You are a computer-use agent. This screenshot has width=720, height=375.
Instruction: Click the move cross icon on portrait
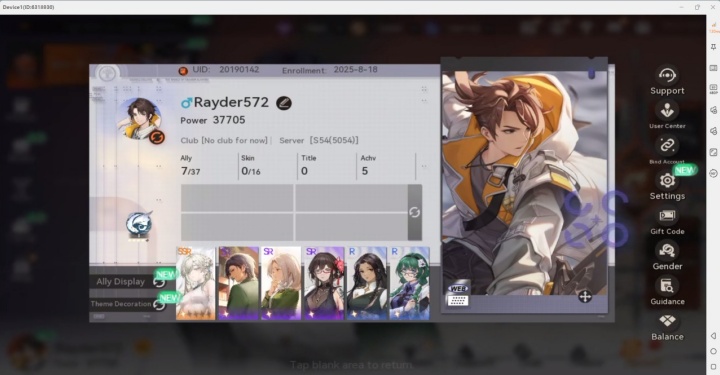(x=585, y=297)
